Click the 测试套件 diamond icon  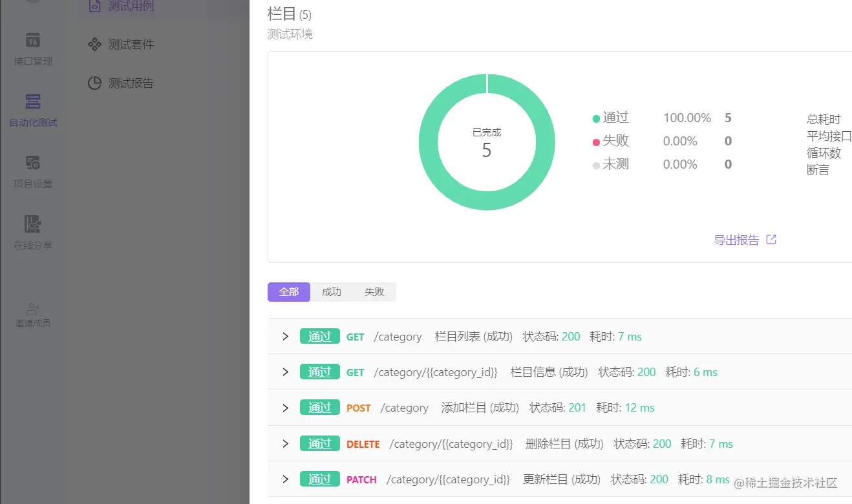coord(94,45)
